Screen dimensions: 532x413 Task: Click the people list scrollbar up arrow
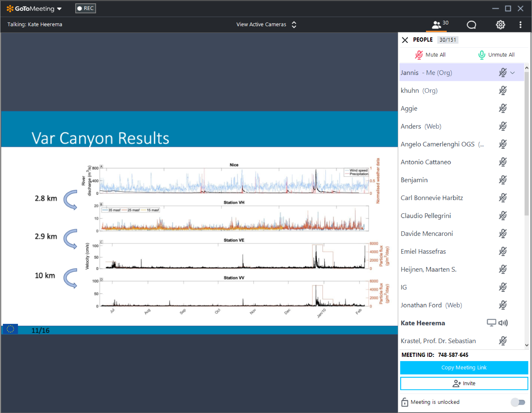[x=526, y=68]
